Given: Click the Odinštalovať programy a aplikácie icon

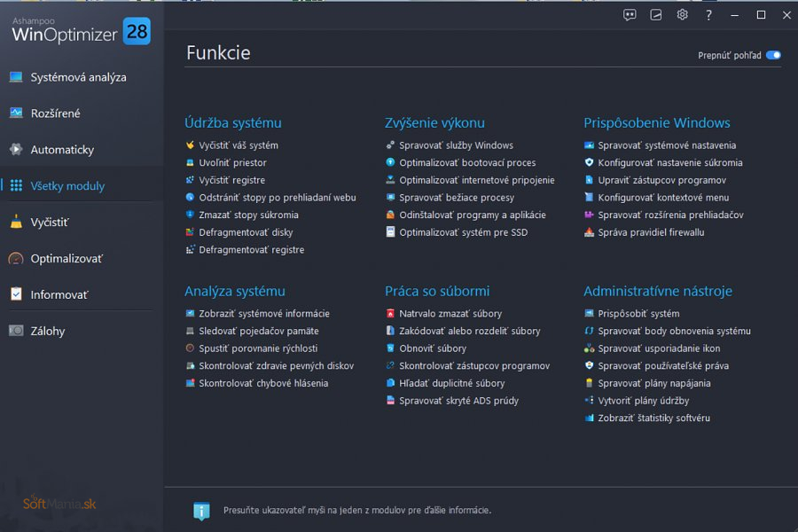Looking at the screenshot, I should tap(390, 215).
